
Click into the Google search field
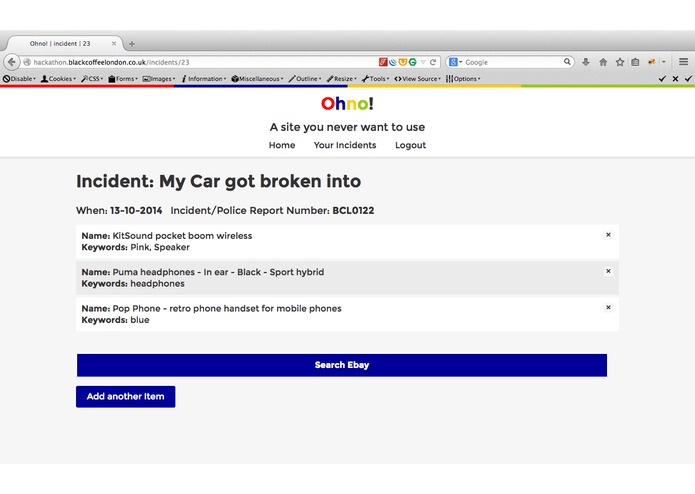[x=512, y=62]
